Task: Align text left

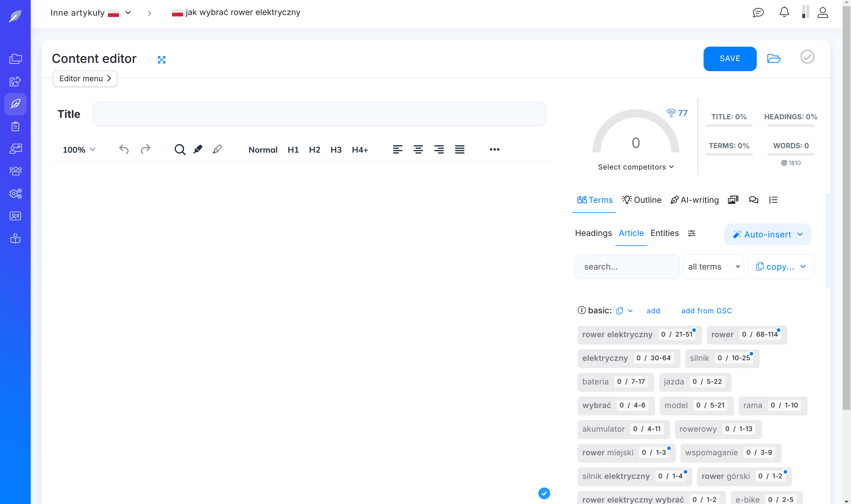Action: click(x=398, y=149)
